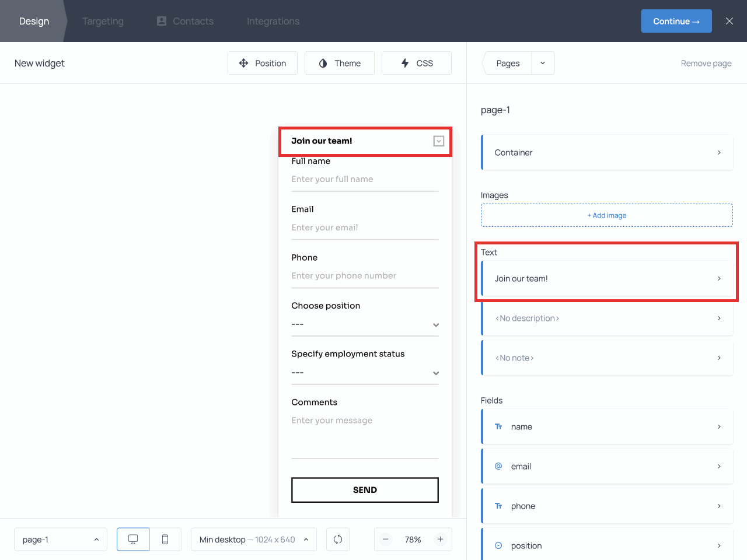Screen dimensions: 747x560
Task: Open the Min desktop resolution dropdown
Action: [253, 539]
